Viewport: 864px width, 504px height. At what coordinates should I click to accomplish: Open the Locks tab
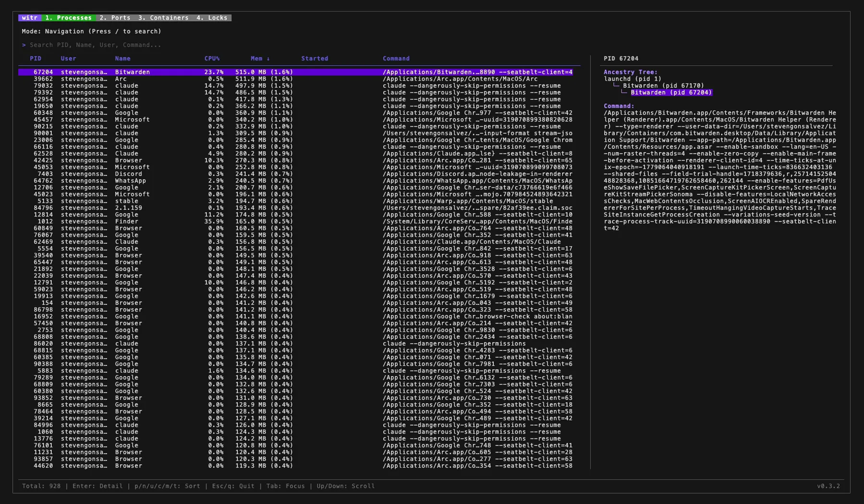pos(212,18)
